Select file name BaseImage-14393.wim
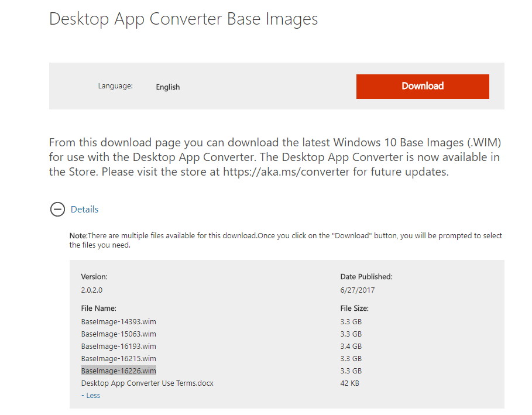Screen dimensions: 532x415 [118, 322]
